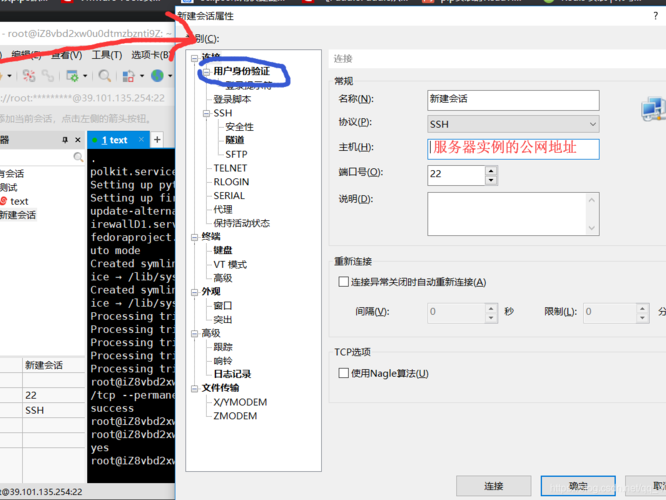This screenshot has width=666, height=500.
Task: Select VT 模式 in category tree
Action: coord(230,265)
